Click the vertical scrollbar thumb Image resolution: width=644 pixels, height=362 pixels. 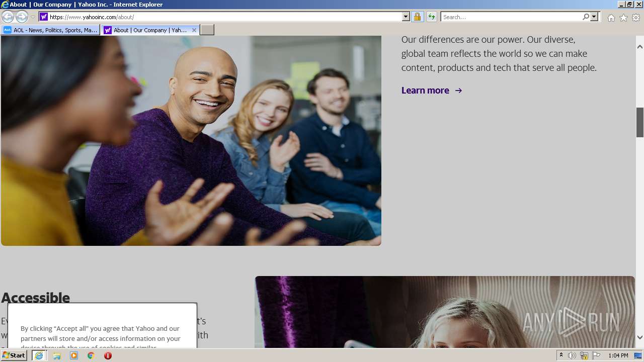(x=640, y=122)
